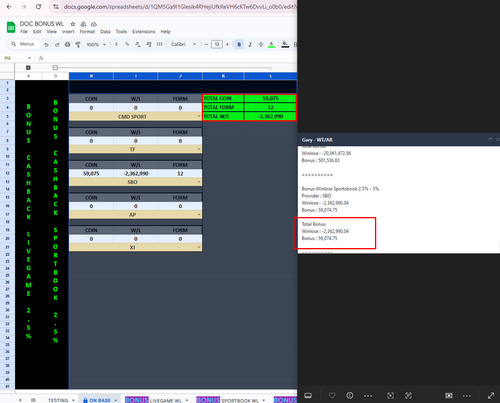Viewport: 500px width, 403px height.
Task: Decrease decimal places
Action: tap(138, 44)
